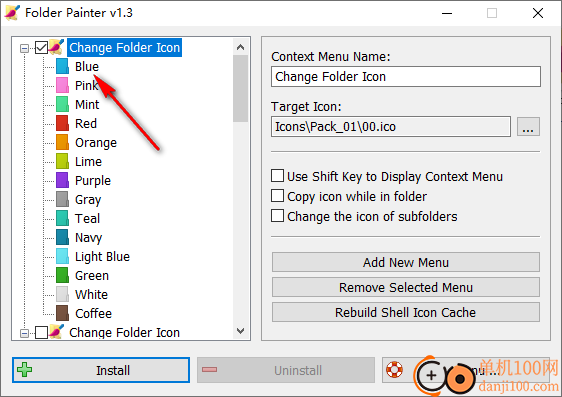
Task: Enable Change the icon of subfolders
Action: (x=277, y=216)
